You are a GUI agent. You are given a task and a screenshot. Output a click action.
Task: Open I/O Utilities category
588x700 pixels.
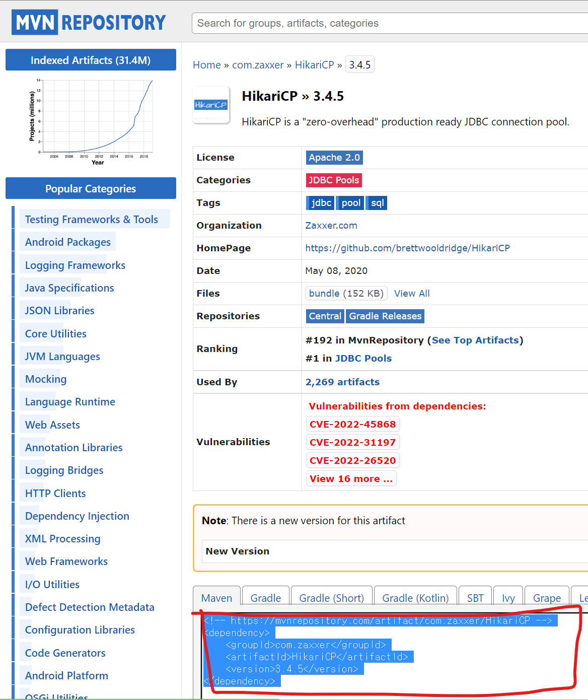pos(52,585)
